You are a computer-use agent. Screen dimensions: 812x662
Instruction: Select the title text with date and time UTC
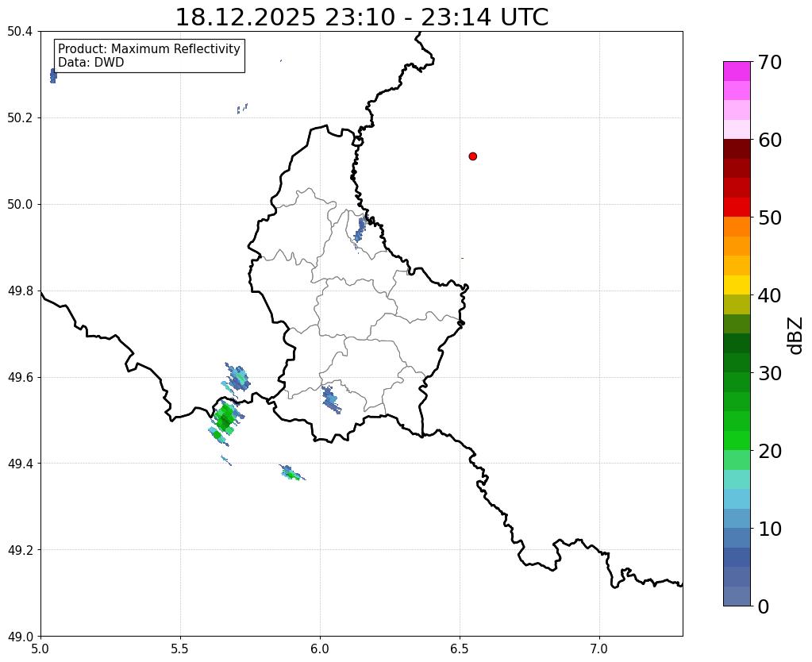[x=361, y=17]
